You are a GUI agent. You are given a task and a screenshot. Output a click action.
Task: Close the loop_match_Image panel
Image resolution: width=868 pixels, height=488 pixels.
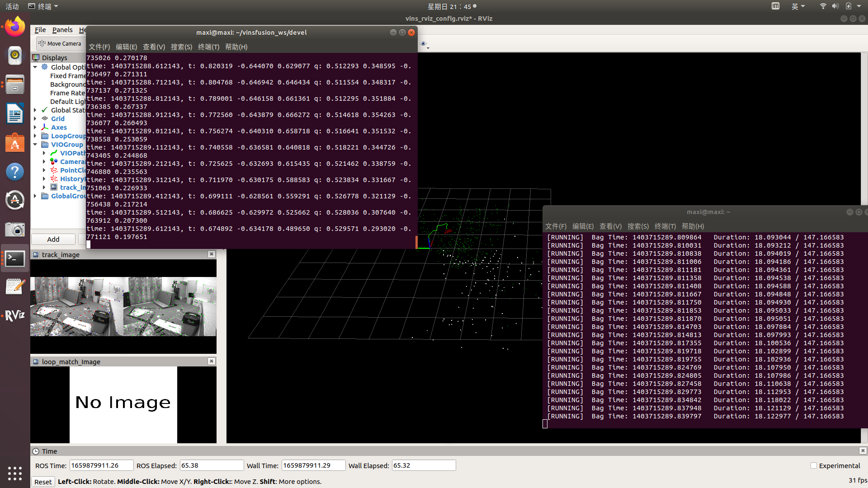click(x=211, y=361)
